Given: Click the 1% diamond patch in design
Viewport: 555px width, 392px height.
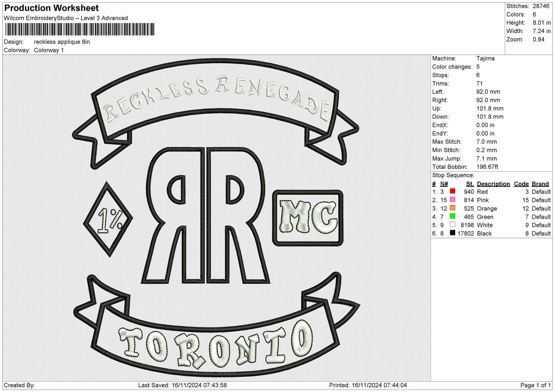Looking at the screenshot, I should (x=108, y=220).
